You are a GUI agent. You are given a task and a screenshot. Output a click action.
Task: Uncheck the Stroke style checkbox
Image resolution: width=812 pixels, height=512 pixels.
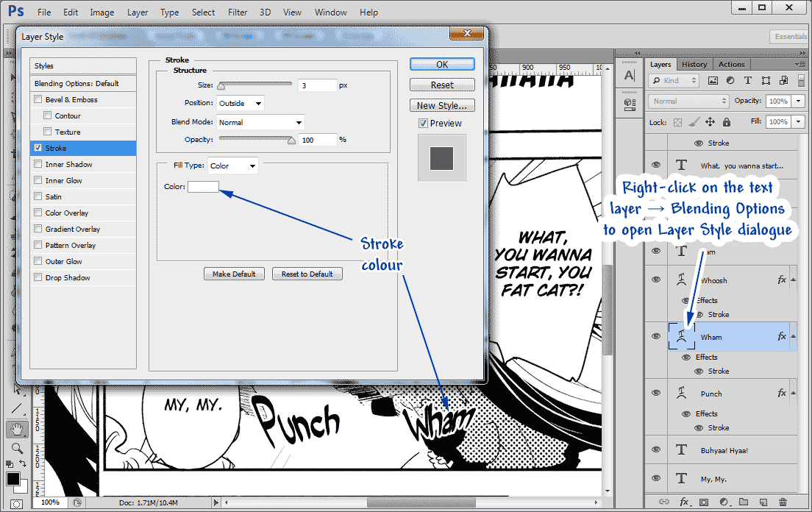click(38, 148)
